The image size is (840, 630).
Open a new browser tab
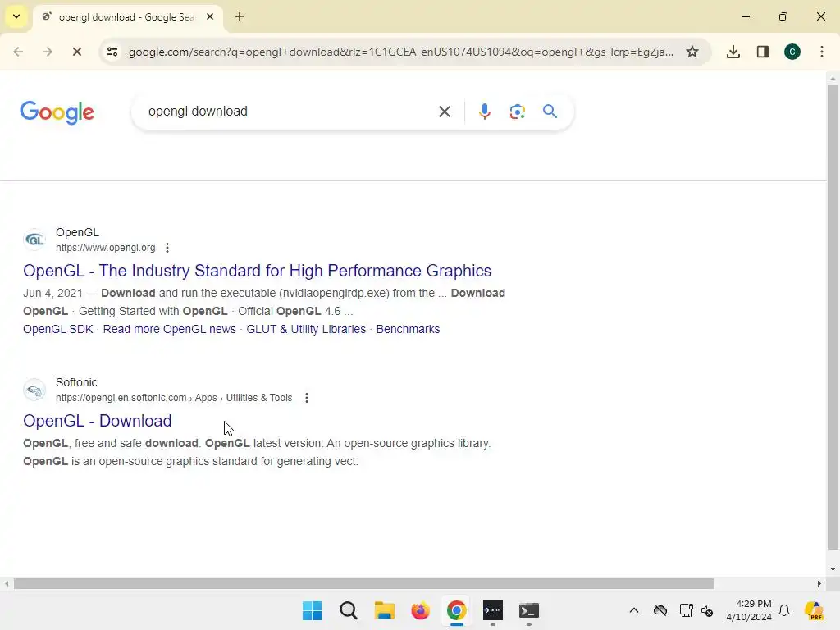click(240, 16)
